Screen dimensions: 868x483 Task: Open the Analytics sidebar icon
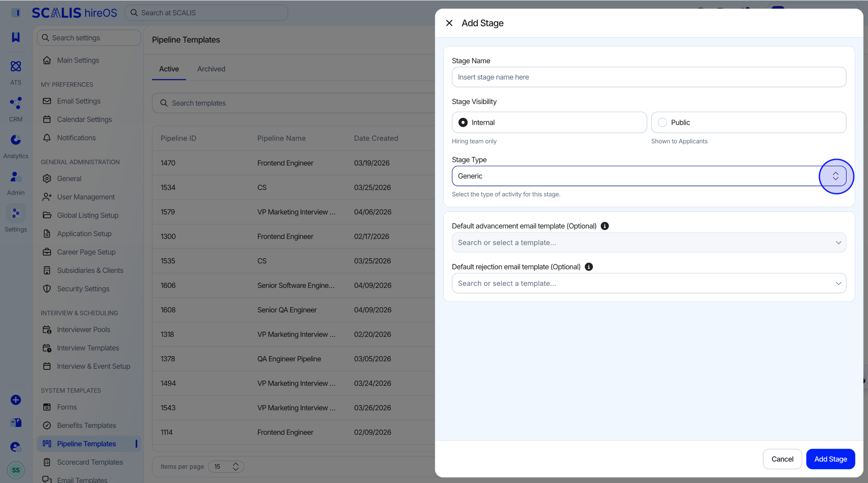pyautogui.click(x=16, y=140)
